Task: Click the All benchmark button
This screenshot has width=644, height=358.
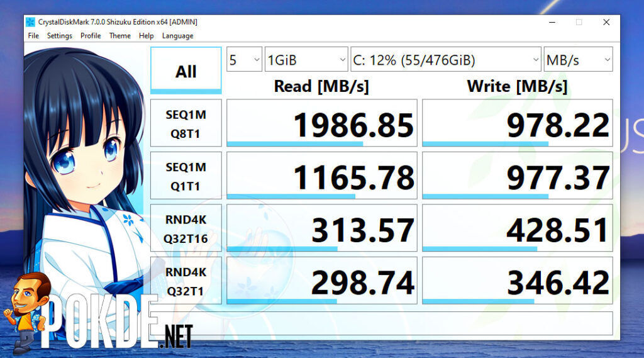Action: pyautogui.click(x=186, y=70)
